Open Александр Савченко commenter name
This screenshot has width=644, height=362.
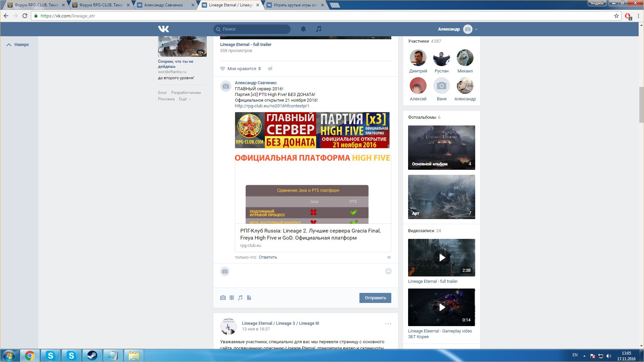click(x=256, y=83)
